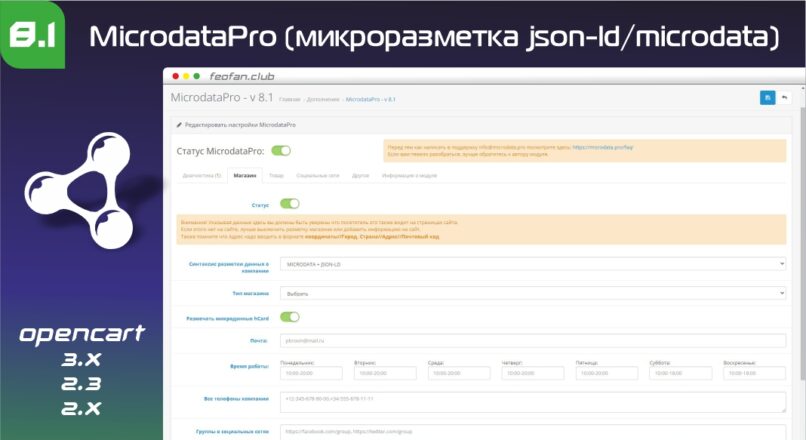
Task: Click the Группы в социальных сетях label
Action: point(232,432)
